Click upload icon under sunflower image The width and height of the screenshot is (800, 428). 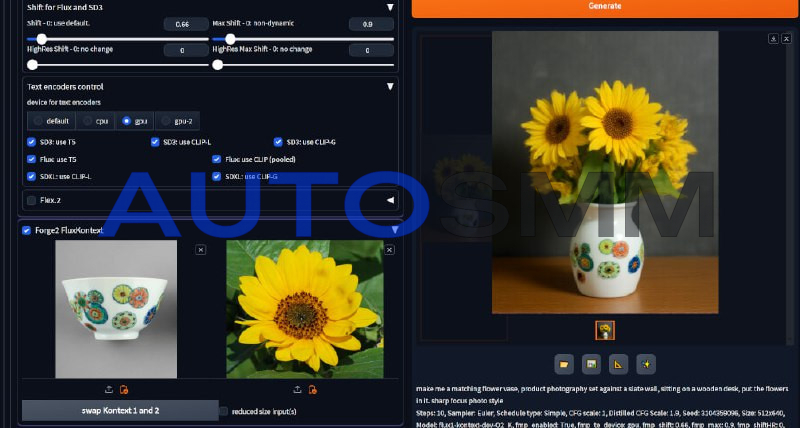pyautogui.click(x=297, y=389)
